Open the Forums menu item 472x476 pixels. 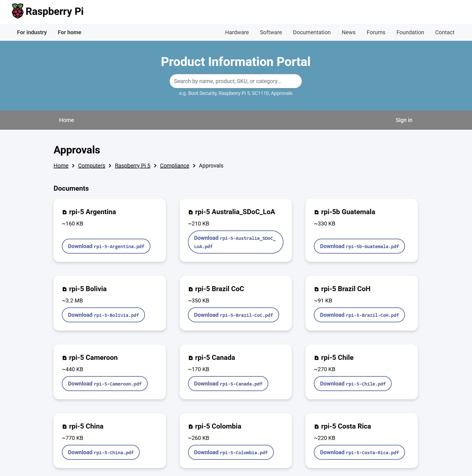pos(376,32)
